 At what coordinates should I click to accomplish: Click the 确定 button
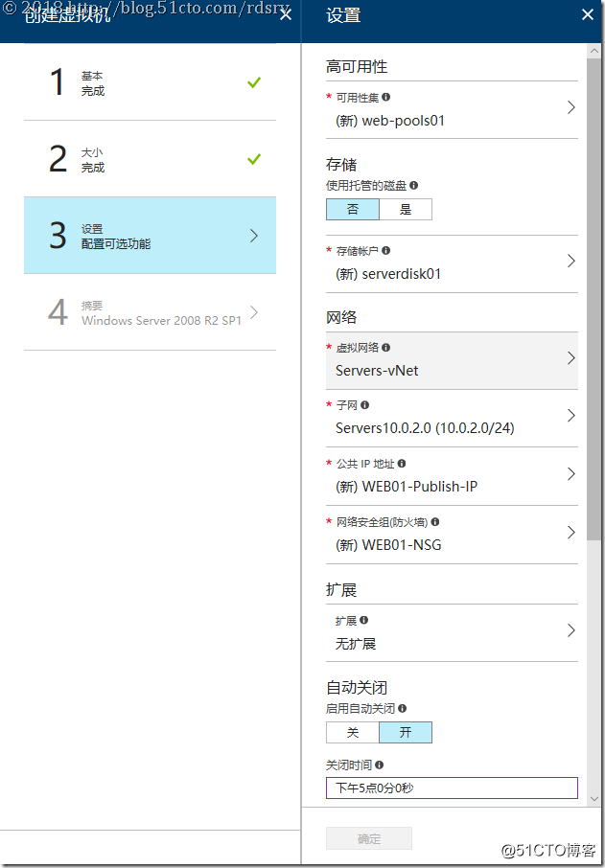point(369,837)
